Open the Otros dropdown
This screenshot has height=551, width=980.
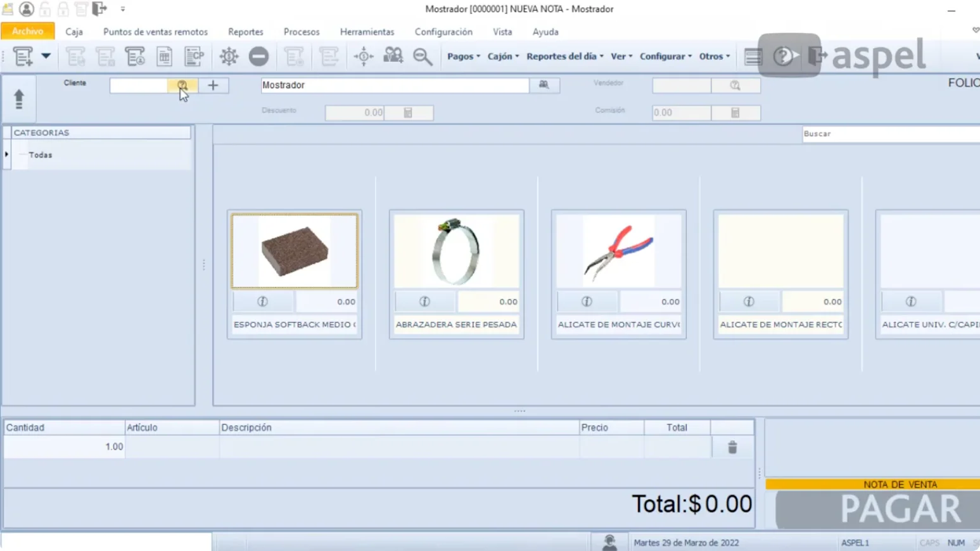[715, 56]
